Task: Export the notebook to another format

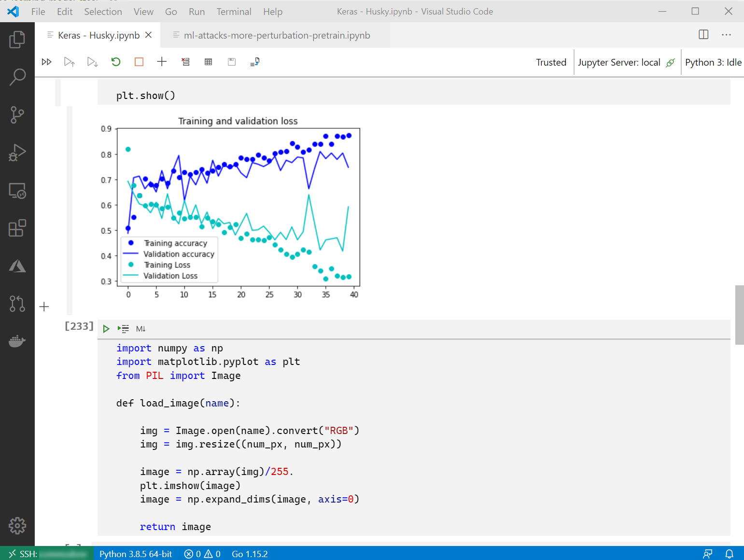Action: [x=254, y=62]
